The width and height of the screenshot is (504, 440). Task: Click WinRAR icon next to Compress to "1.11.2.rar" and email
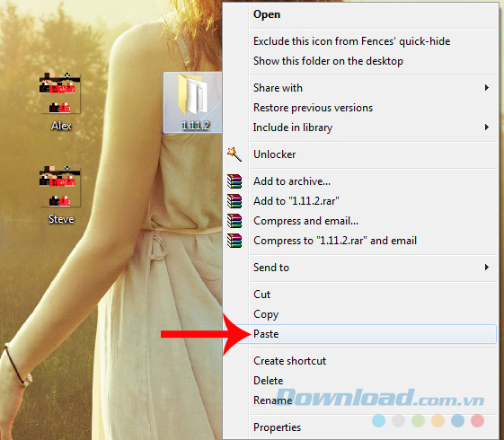234,241
